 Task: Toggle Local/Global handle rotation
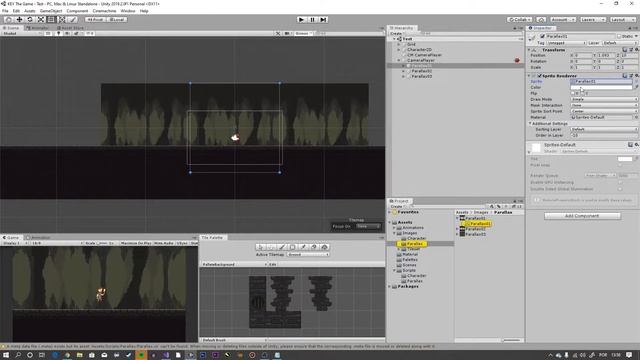click(117, 19)
